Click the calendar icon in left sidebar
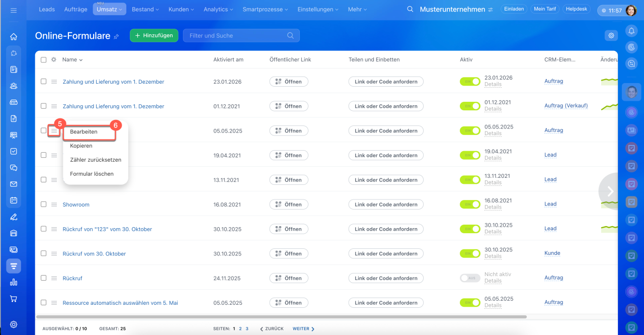The width and height of the screenshot is (644, 335). coord(14,200)
